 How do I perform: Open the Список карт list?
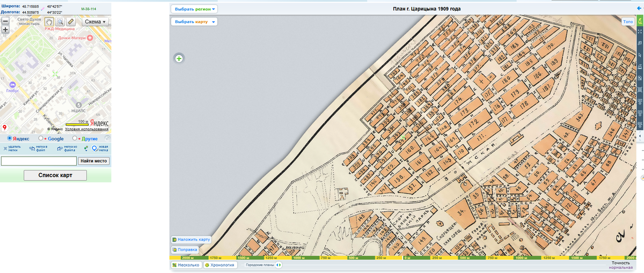[55, 175]
